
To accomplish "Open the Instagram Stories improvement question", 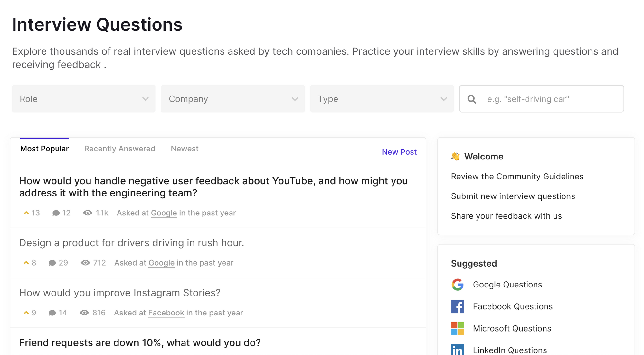I will tap(120, 293).
